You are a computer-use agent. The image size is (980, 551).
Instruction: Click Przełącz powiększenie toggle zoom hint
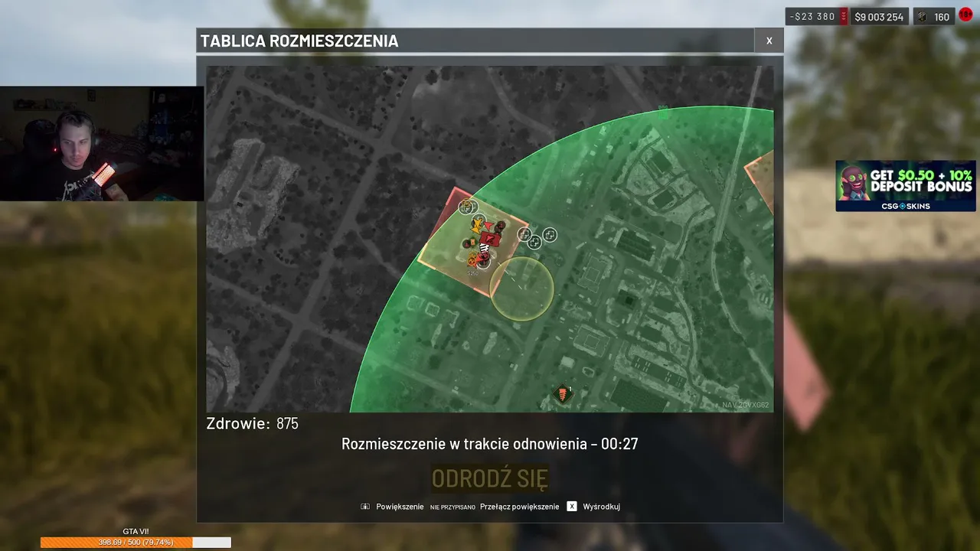point(519,507)
